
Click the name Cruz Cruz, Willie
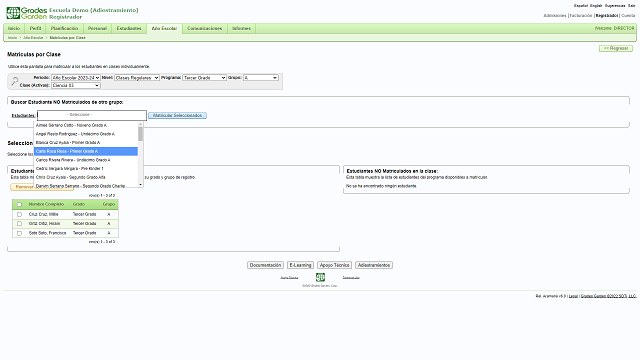click(x=44, y=214)
